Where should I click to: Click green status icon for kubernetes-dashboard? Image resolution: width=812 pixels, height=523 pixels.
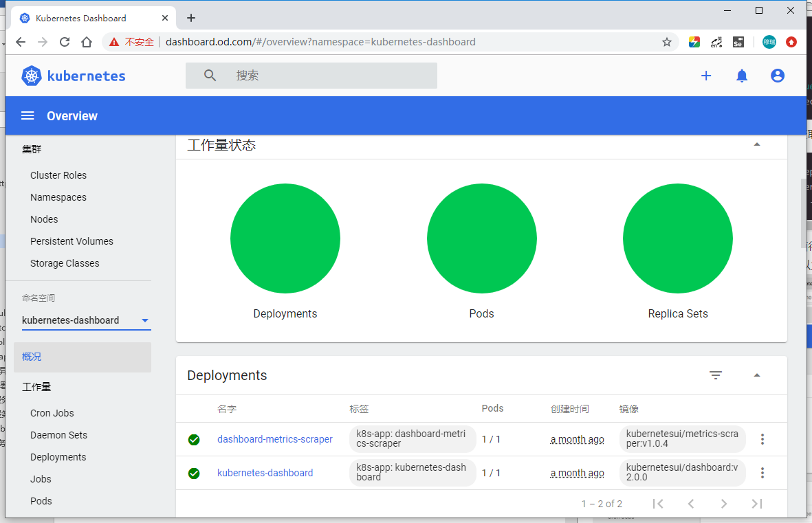[194, 474]
